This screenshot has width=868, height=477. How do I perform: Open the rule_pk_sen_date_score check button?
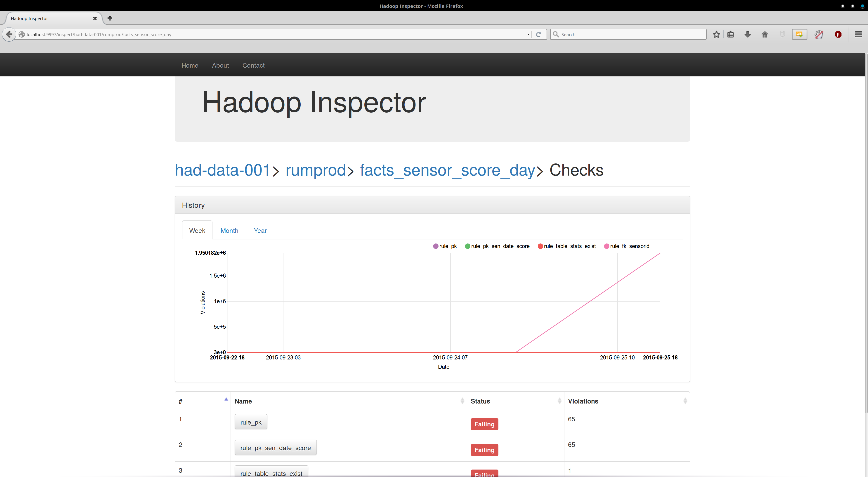tap(275, 448)
